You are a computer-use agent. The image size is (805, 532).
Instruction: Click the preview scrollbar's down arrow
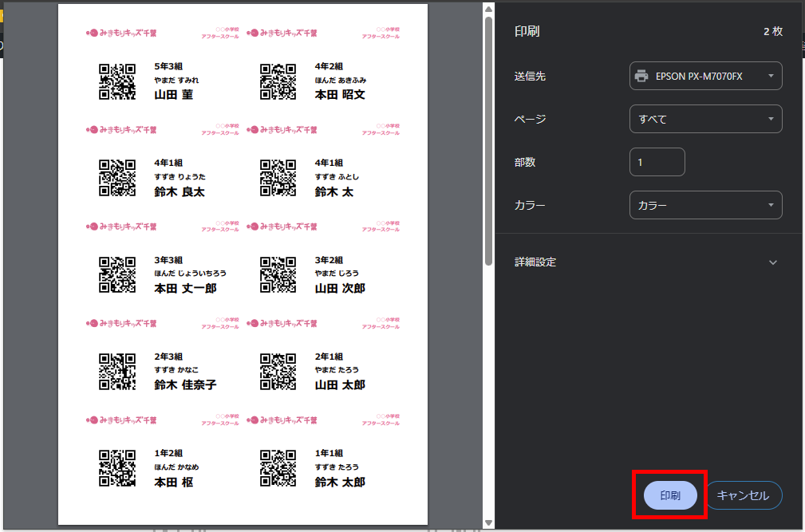point(488,523)
